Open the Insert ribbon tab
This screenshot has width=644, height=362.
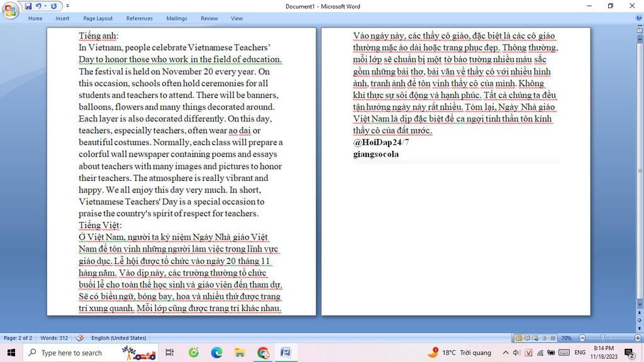(62, 18)
